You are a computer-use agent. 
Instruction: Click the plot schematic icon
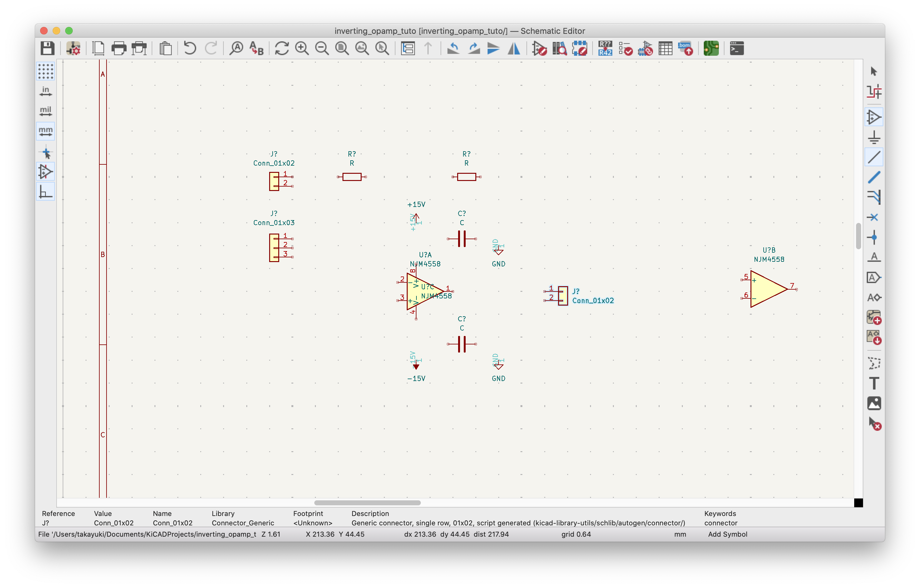pos(139,49)
